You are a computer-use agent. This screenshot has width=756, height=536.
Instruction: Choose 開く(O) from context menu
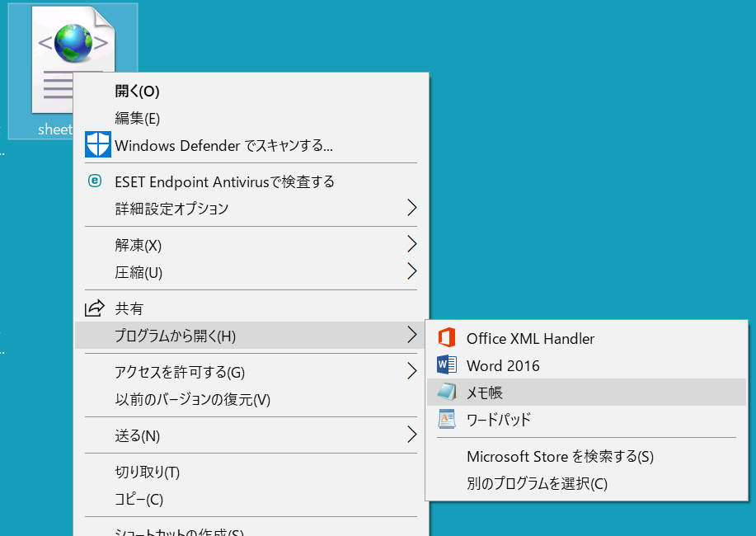pos(251,91)
